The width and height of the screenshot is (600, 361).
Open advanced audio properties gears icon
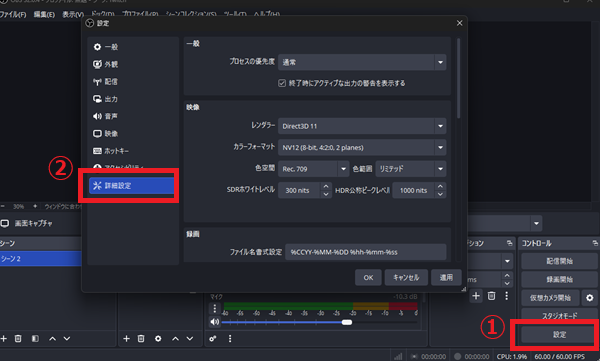(213, 339)
